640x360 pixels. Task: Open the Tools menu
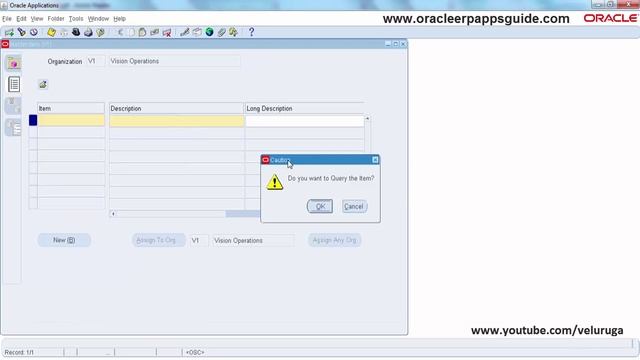(76, 19)
